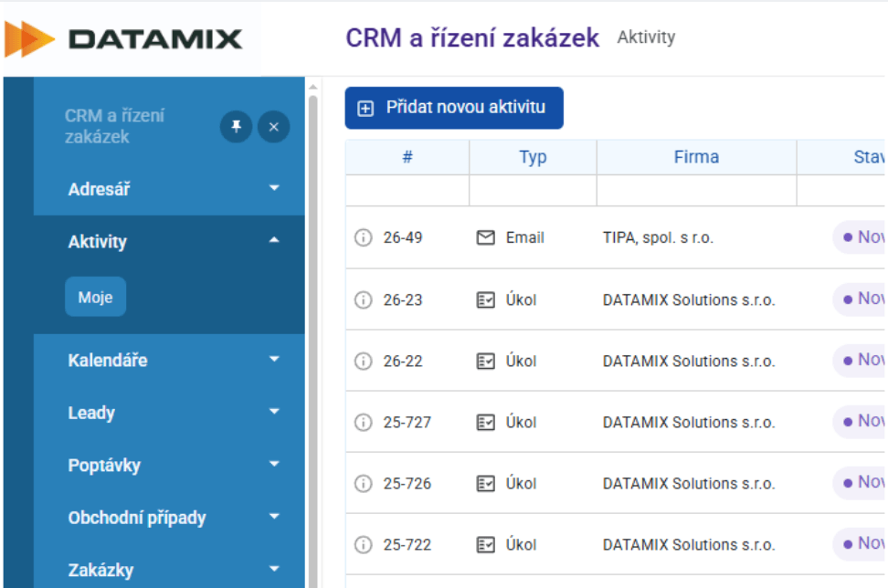Click activity number 26-23
This screenshot has width=888, height=588.
click(x=403, y=300)
